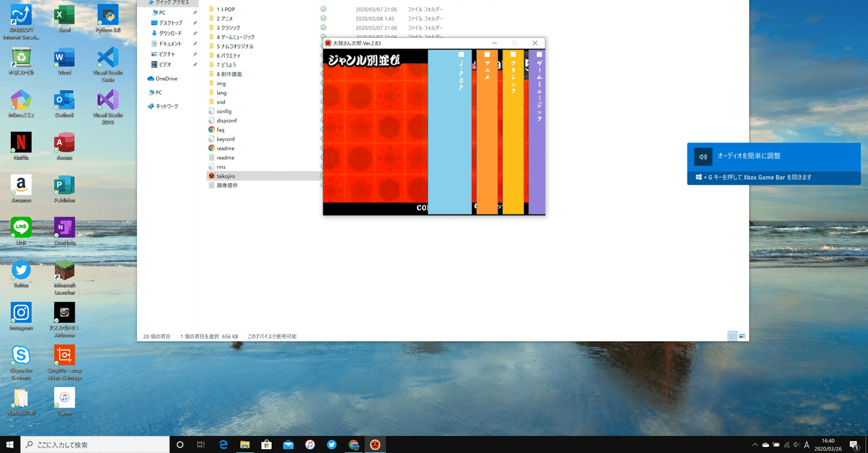
Task: Tick the checkbox on the クラシック genre bar
Action: point(513,54)
